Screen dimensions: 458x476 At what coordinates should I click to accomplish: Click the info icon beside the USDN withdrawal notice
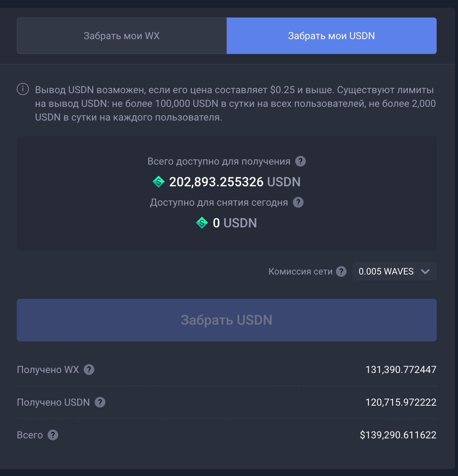coord(23,89)
